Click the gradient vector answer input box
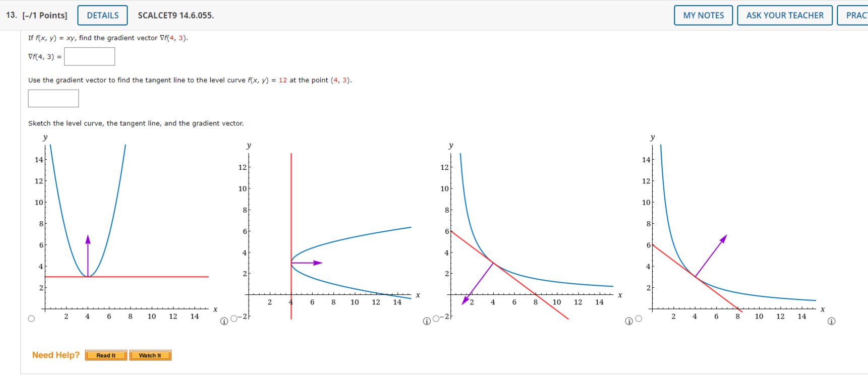The width and height of the screenshot is (868, 389). click(x=89, y=56)
